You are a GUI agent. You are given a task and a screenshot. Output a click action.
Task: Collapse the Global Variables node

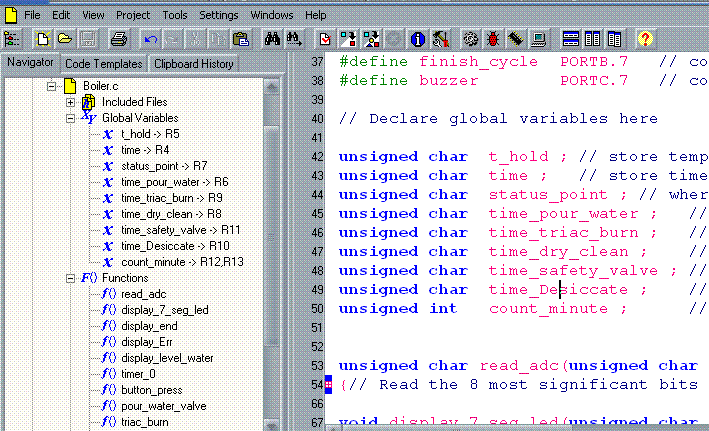click(x=71, y=118)
